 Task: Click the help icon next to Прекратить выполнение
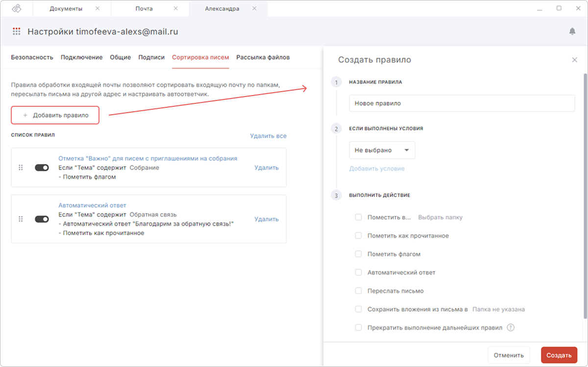pos(511,328)
